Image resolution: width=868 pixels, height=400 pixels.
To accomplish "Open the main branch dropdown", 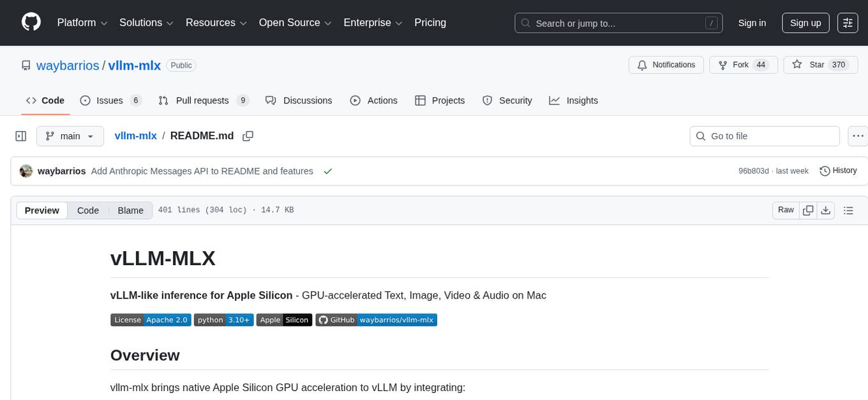I will coord(70,135).
